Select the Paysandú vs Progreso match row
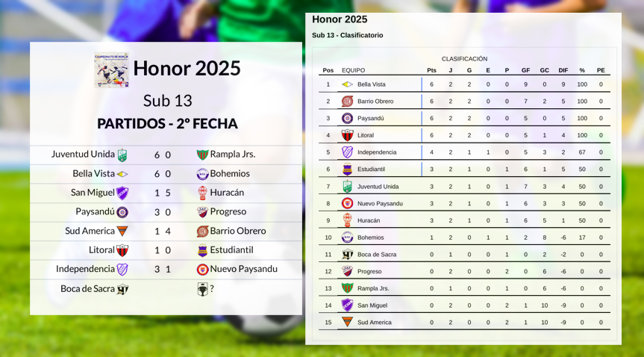This screenshot has width=644, height=357. pos(166,212)
